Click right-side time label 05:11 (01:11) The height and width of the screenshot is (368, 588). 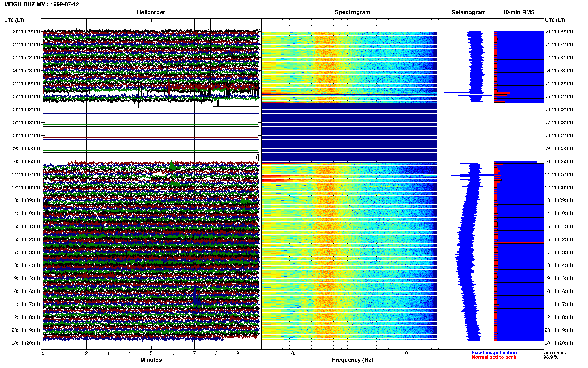click(x=559, y=96)
